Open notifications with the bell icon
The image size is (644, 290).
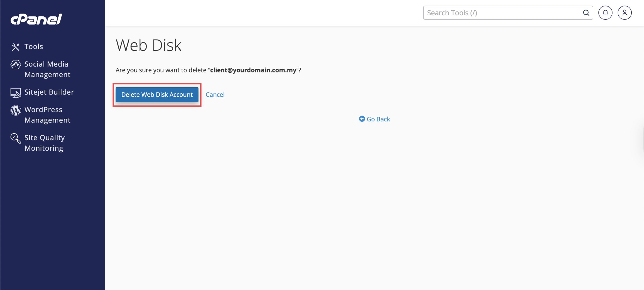tap(605, 13)
